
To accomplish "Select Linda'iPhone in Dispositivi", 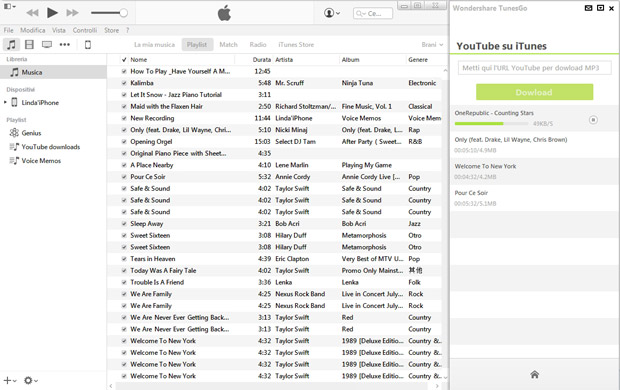I will (40, 102).
